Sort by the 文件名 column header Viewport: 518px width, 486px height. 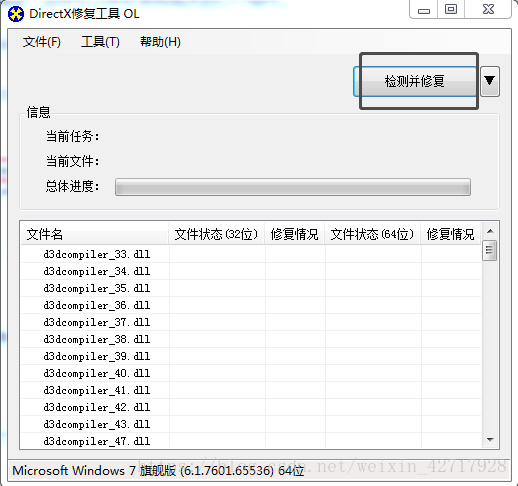point(94,234)
